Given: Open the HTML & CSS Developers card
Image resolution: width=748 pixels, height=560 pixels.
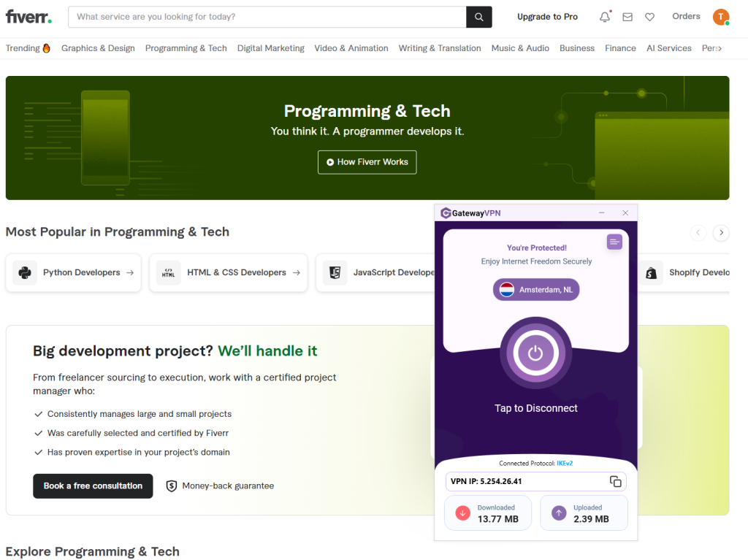Looking at the screenshot, I should click(x=229, y=272).
